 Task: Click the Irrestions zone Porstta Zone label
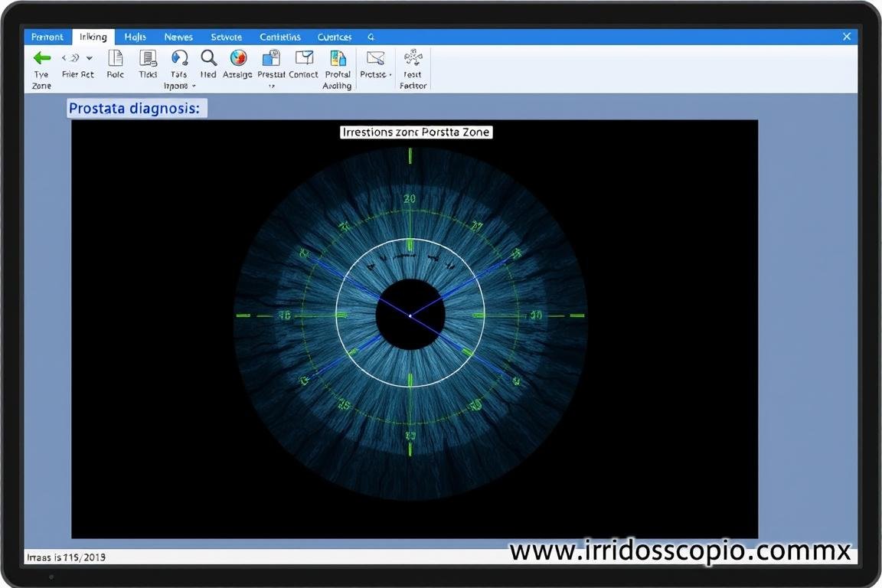click(416, 132)
